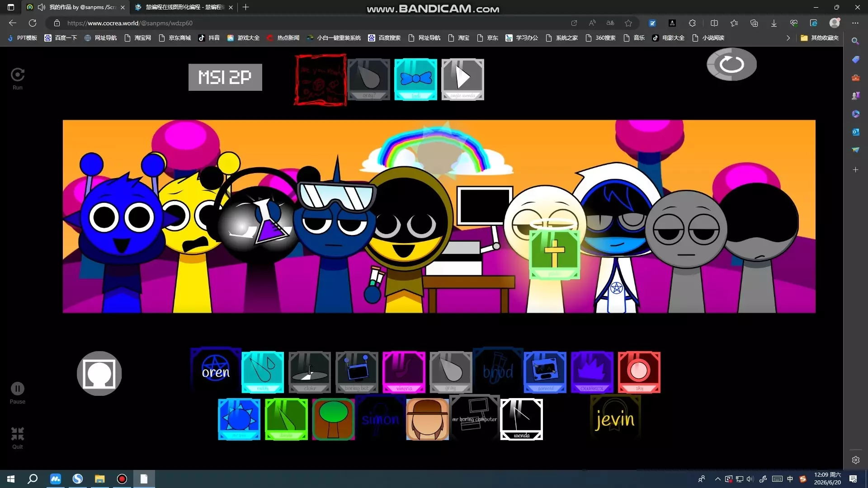
Task: Select the gray droplet tile in bottom palette
Action: (451, 372)
